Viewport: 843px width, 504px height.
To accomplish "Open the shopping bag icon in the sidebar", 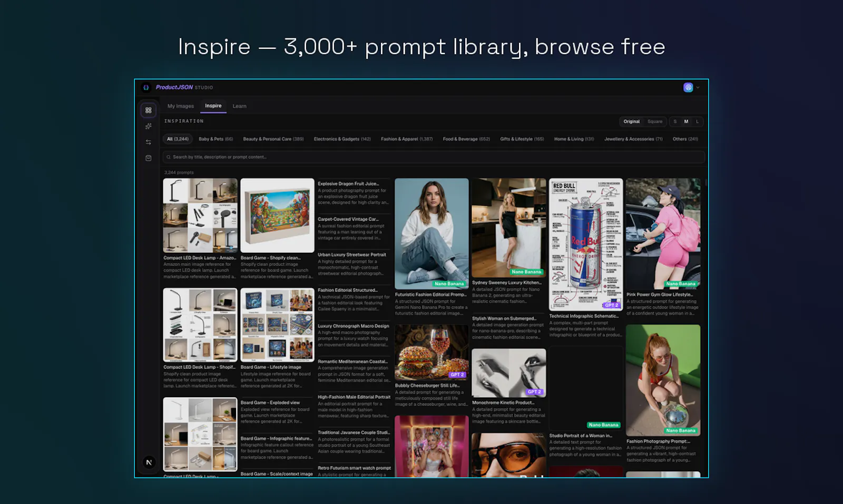I will [149, 158].
